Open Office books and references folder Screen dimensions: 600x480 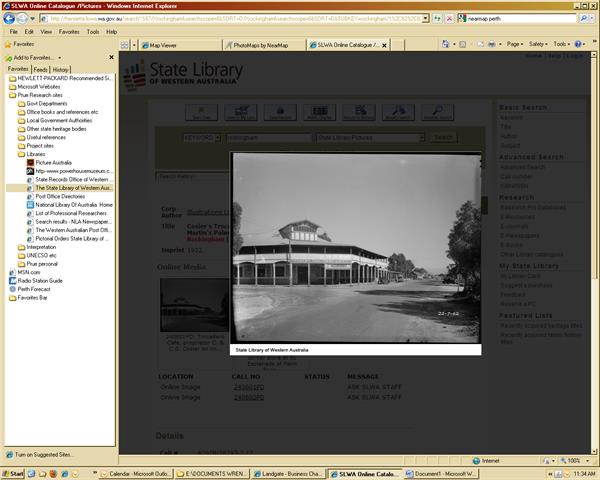pos(58,112)
